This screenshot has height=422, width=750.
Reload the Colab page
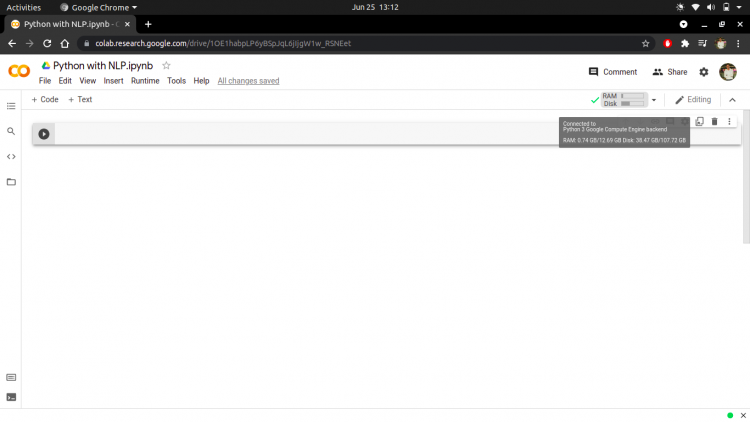click(x=47, y=44)
